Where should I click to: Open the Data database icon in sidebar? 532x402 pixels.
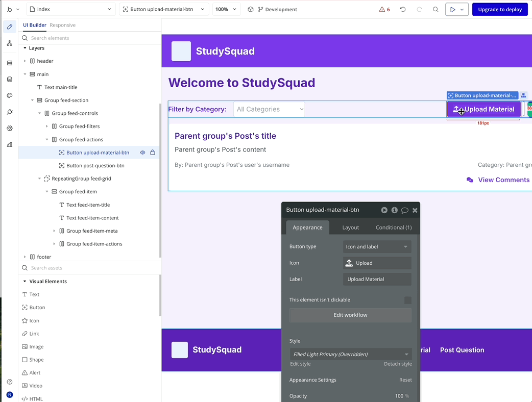click(10, 80)
